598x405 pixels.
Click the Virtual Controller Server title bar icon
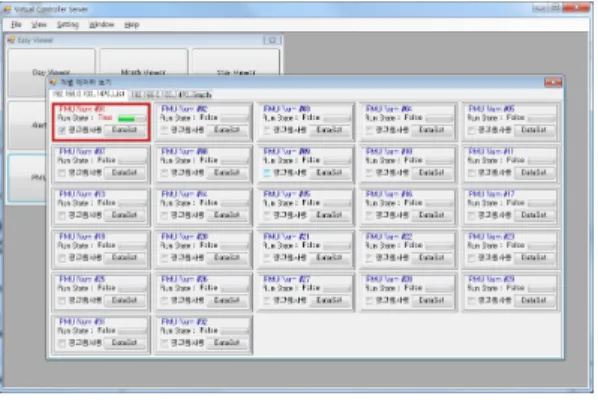(7, 9)
